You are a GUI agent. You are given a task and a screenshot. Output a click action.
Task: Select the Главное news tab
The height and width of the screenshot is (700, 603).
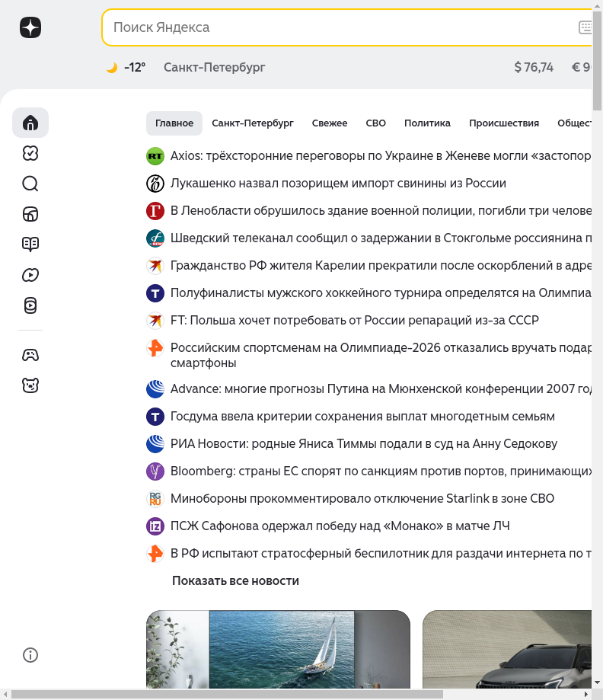pos(174,123)
